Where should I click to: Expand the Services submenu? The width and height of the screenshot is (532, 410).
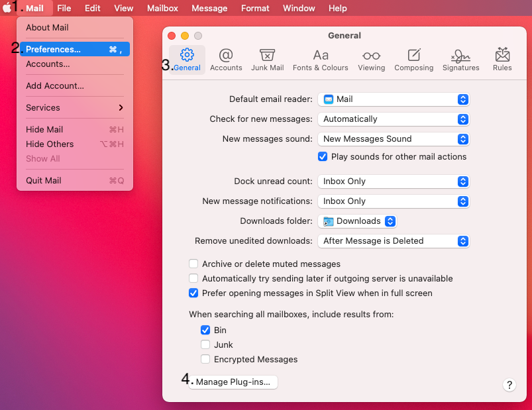coord(75,107)
